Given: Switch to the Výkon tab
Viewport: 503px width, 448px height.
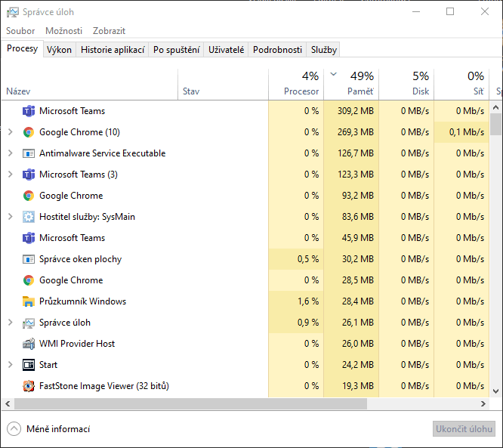Looking at the screenshot, I should pos(59,50).
